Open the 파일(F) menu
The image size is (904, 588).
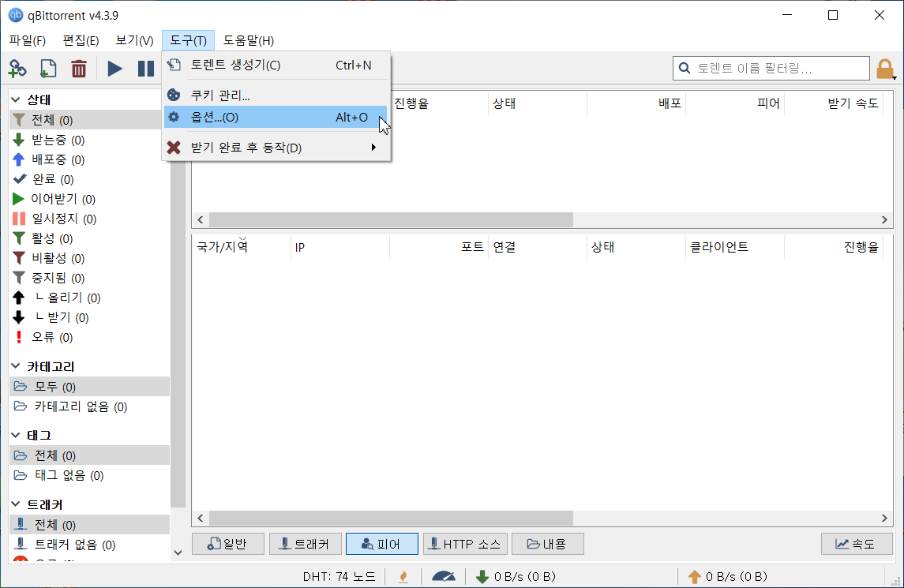[27, 40]
